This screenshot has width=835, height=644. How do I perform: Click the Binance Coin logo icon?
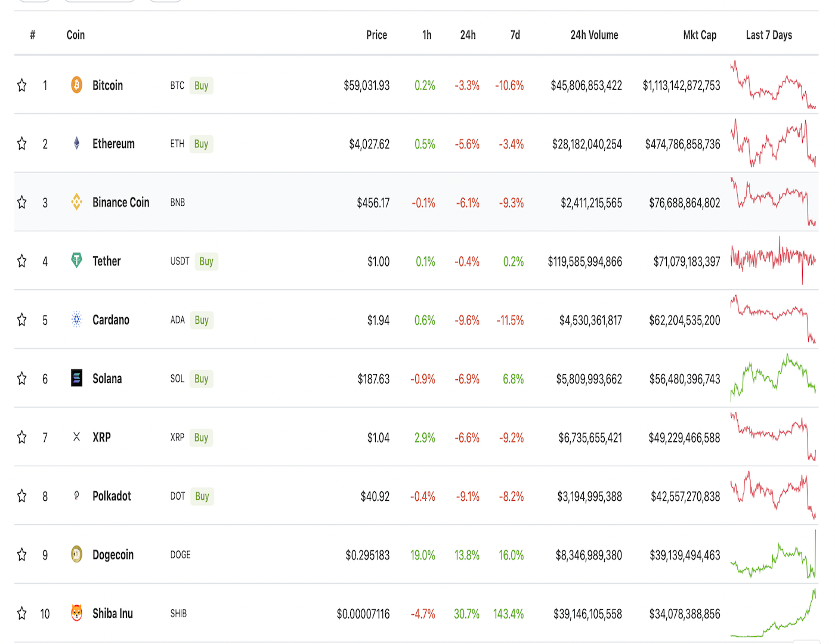click(76, 202)
